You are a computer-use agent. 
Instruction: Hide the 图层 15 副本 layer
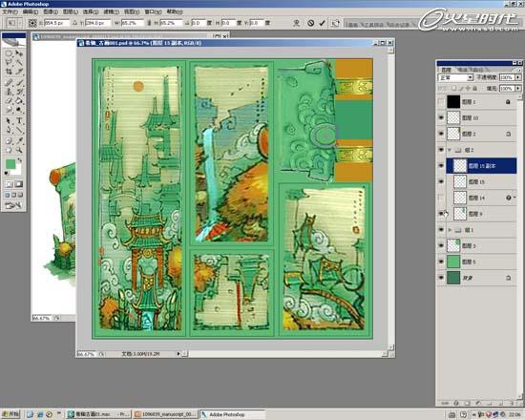pos(441,166)
